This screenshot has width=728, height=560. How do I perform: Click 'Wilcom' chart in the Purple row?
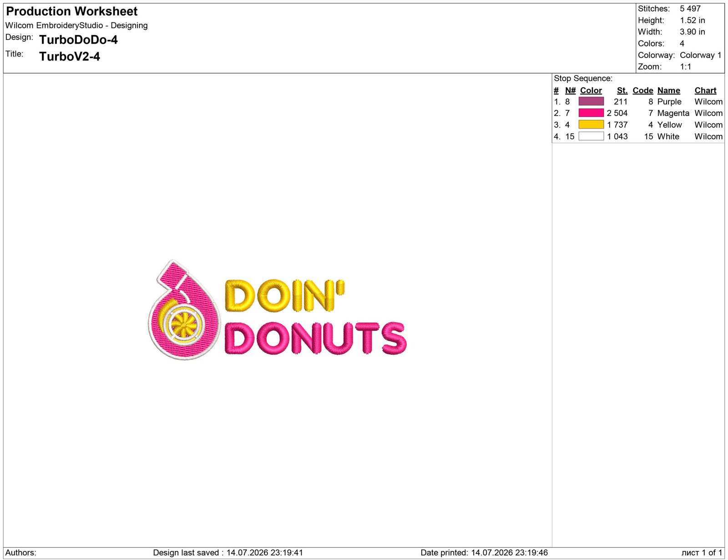[708, 102]
